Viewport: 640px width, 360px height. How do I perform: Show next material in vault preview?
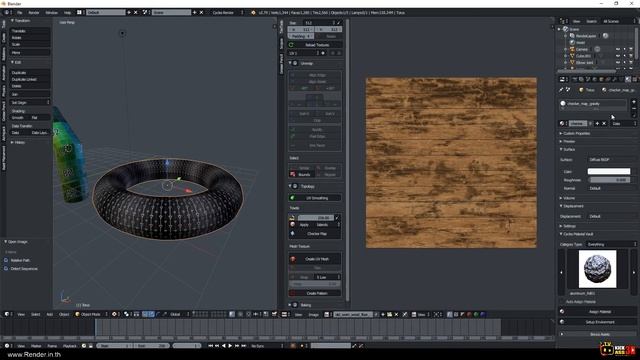coord(634,272)
